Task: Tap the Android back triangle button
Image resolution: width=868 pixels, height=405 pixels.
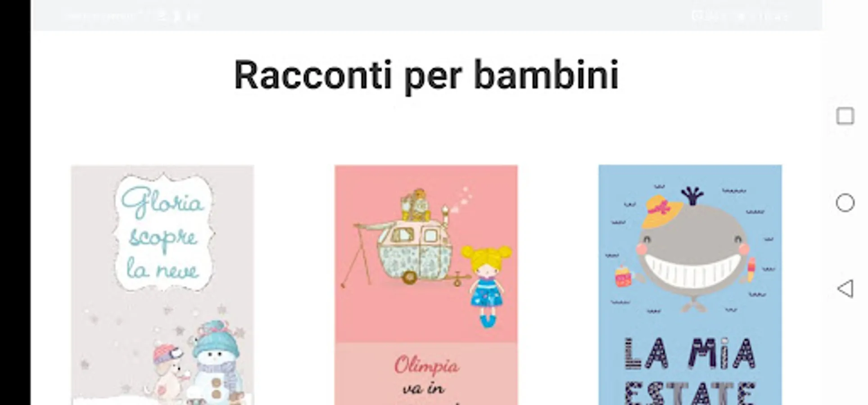Action: (845, 288)
